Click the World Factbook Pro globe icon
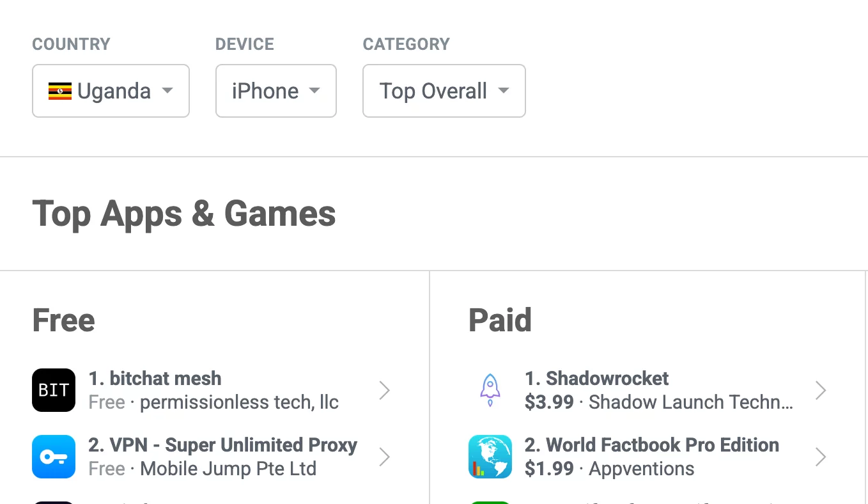 point(490,457)
